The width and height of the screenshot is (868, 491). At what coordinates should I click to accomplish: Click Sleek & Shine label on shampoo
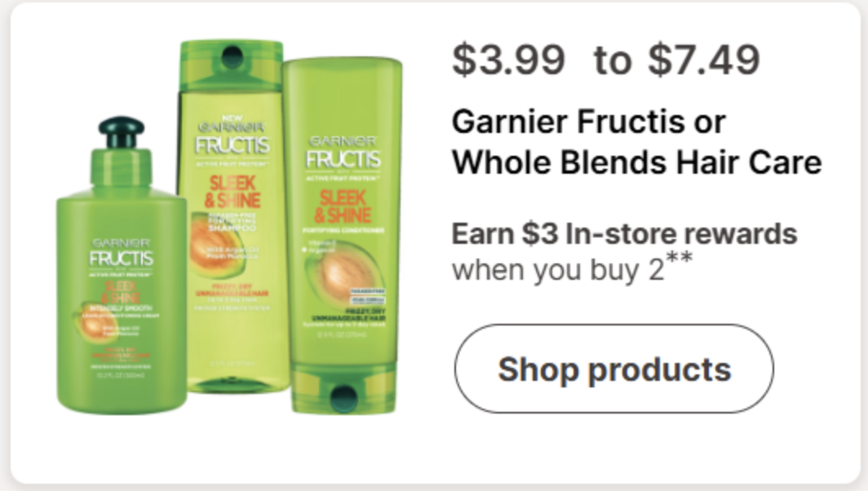tap(232, 192)
